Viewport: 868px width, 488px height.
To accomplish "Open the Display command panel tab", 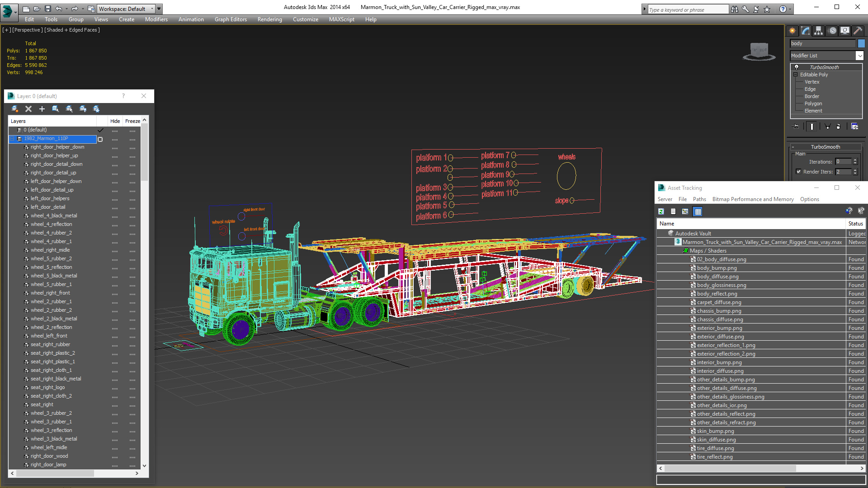I will coord(845,31).
